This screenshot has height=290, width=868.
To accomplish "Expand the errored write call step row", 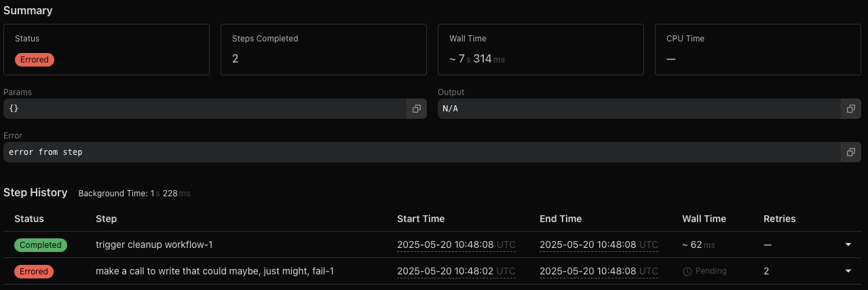I will pyautogui.click(x=848, y=271).
